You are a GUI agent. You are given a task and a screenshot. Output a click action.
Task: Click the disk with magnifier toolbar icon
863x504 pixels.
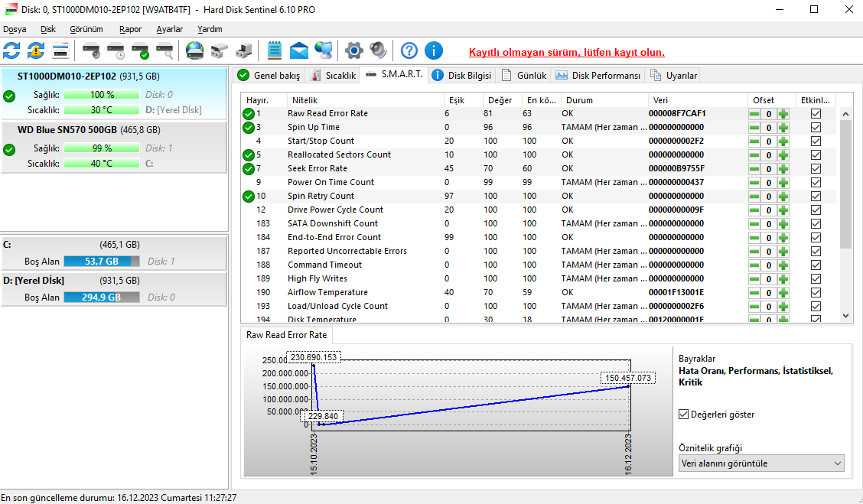pos(164,51)
